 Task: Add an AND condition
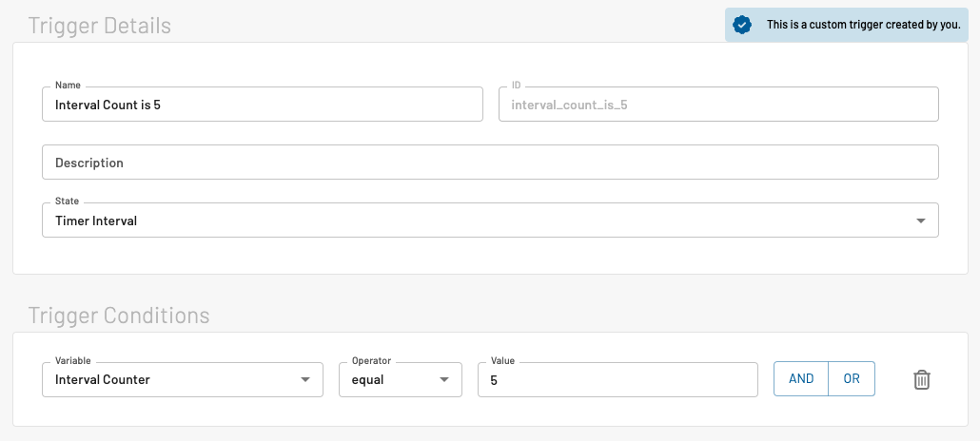pyautogui.click(x=801, y=379)
